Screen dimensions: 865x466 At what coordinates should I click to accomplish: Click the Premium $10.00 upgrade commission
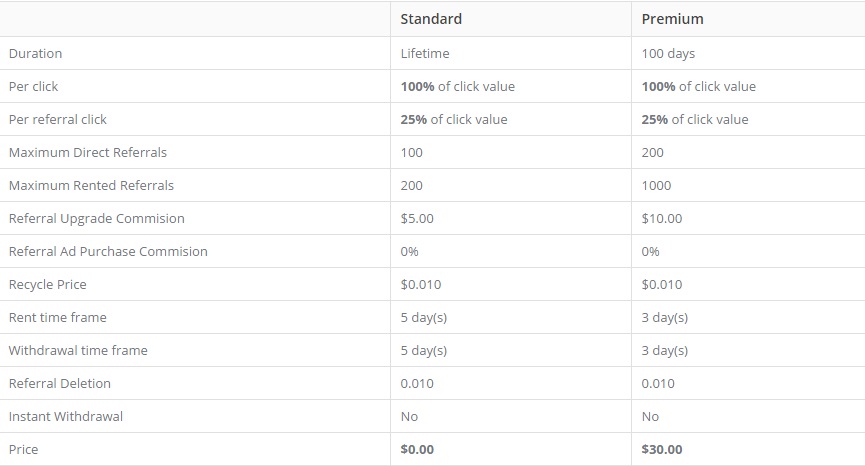[661, 218]
